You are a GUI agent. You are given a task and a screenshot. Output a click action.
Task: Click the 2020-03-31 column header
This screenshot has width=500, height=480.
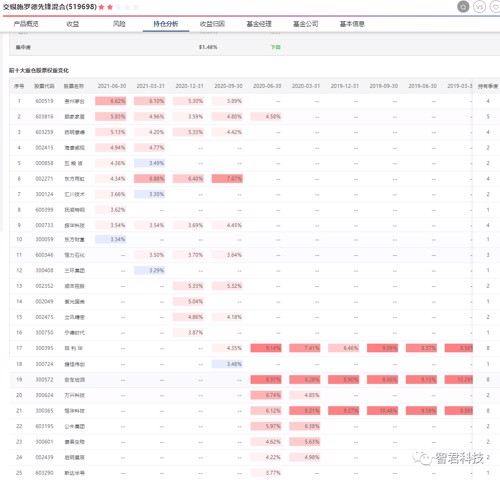click(306, 86)
